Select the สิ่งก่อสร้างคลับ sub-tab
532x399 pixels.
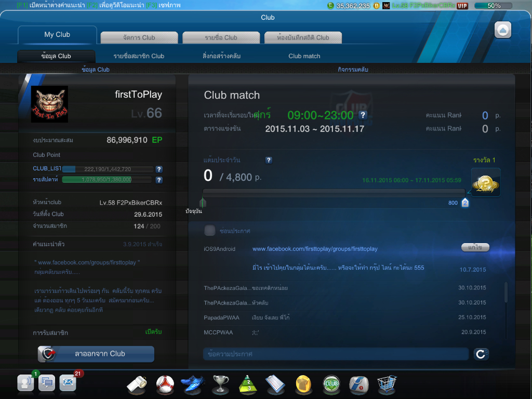(x=221, y=56)
